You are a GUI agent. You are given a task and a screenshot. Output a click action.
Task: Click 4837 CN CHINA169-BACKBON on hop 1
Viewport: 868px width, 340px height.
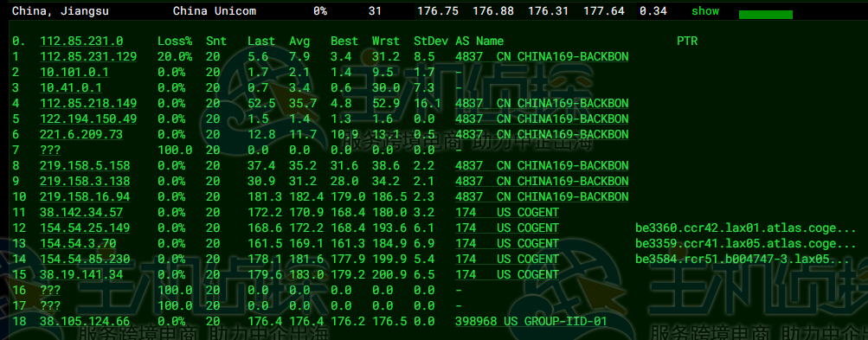pos(542,56)
